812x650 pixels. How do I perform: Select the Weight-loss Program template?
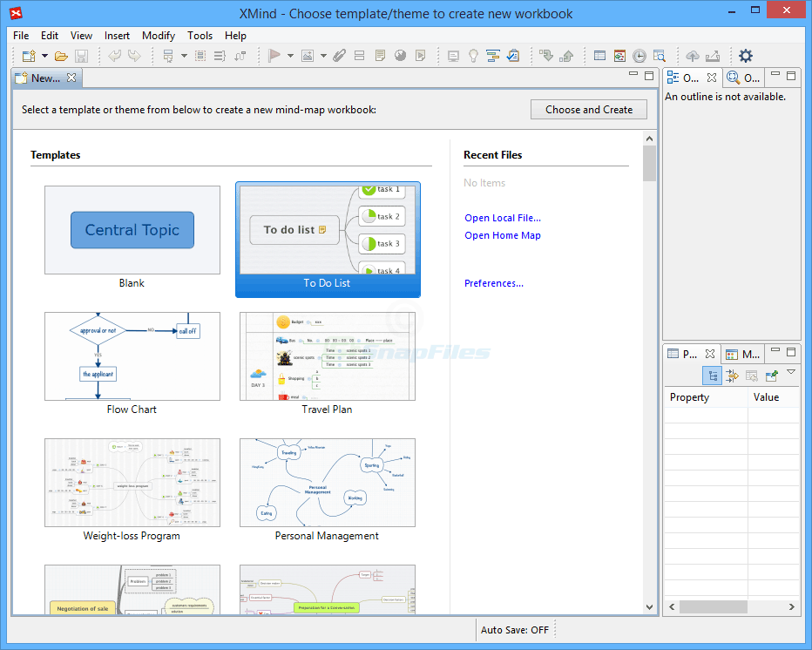click(132, 483)
